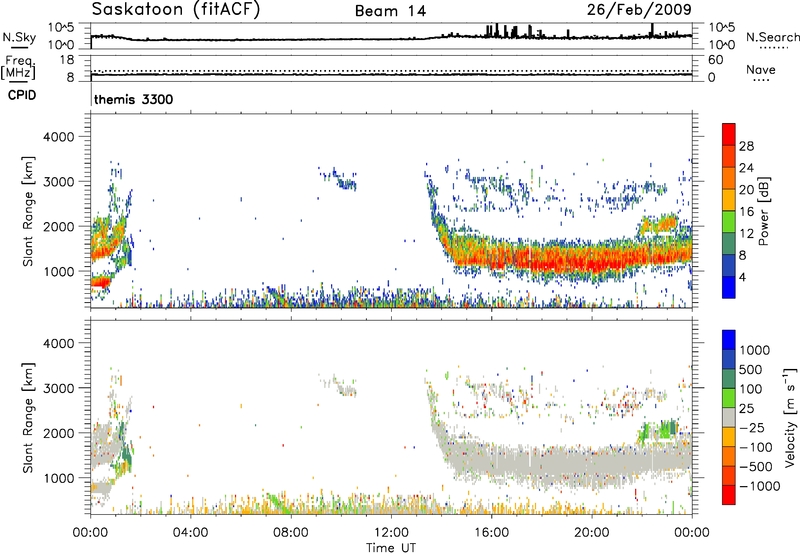Viewport: 800px width, 554px height.
Task: Click the 'N.Search' legend label
Action: [x=773, y=37]
